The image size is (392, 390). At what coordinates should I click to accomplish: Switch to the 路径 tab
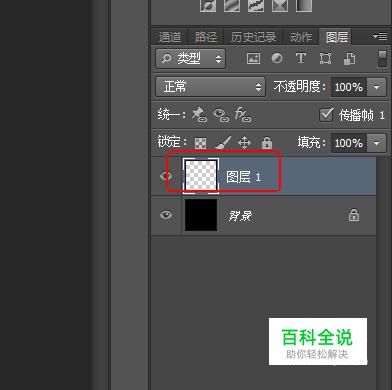(x=205, y=37)
